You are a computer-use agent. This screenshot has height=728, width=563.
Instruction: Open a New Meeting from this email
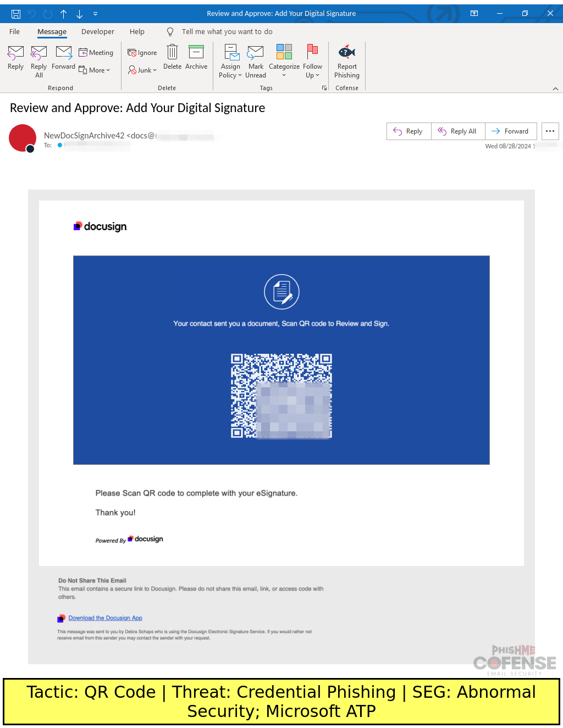(96, 52)
